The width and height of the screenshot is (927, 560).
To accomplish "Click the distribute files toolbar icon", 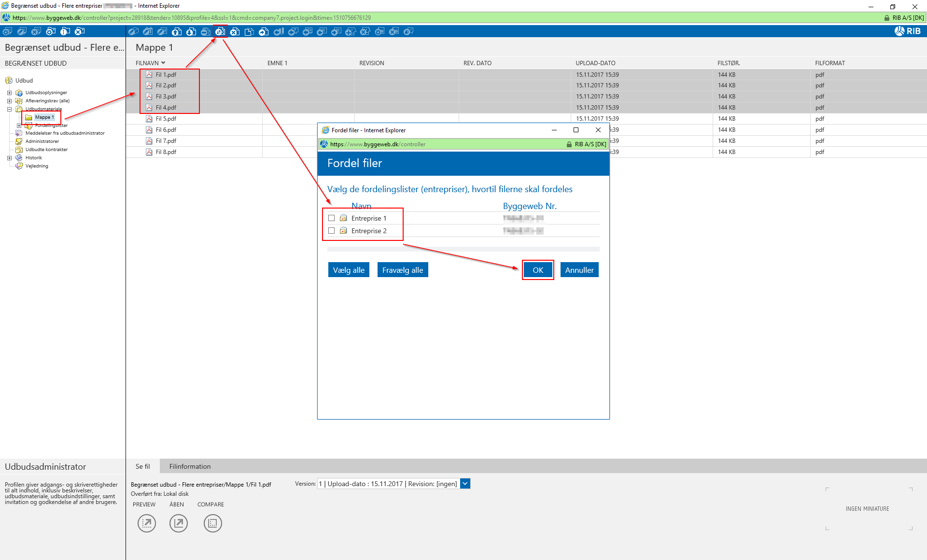I will (220, 31).
